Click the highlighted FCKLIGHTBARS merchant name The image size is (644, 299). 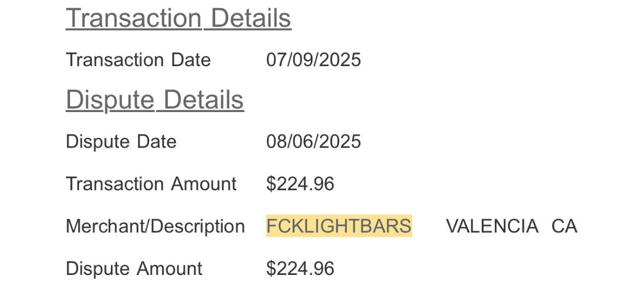point(339,226)
